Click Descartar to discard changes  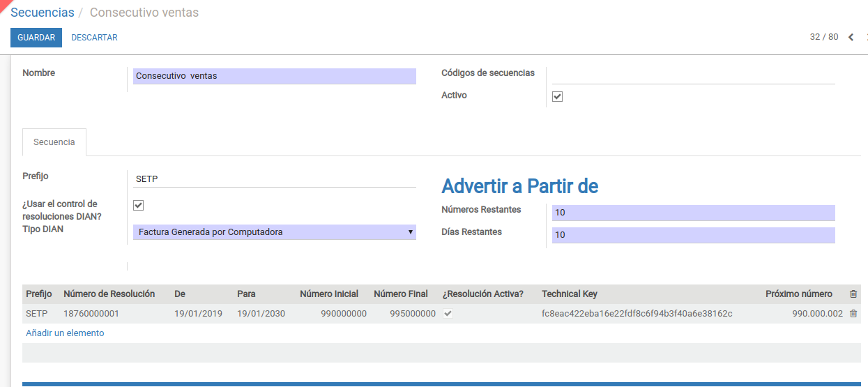[94, 38]
